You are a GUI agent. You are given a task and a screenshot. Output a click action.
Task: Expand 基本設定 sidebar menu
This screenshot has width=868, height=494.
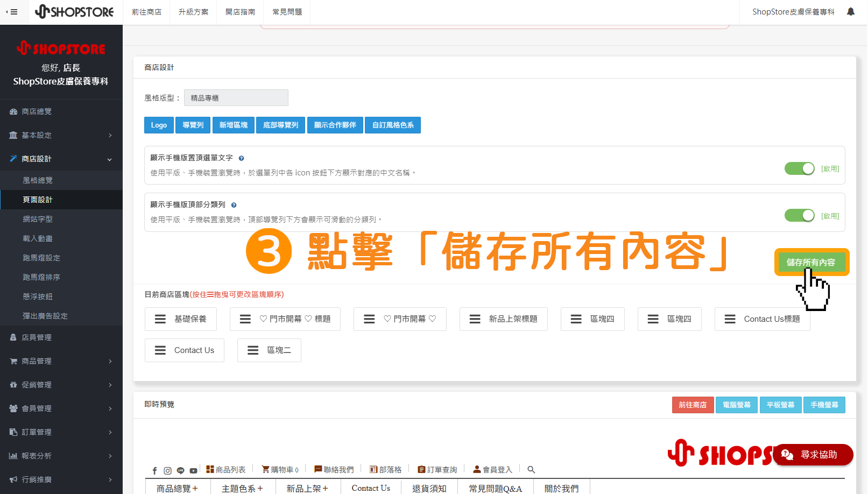[x=61, y=135]
